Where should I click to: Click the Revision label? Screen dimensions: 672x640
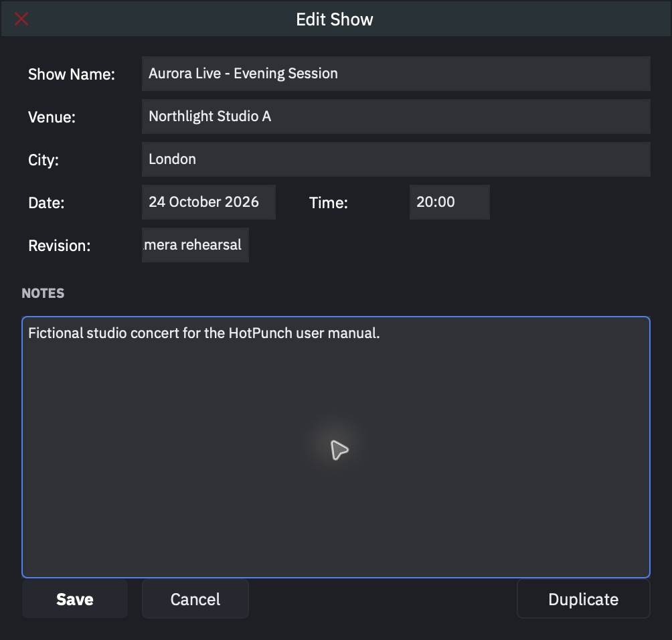pyautogui.click(x=60, y=246)
